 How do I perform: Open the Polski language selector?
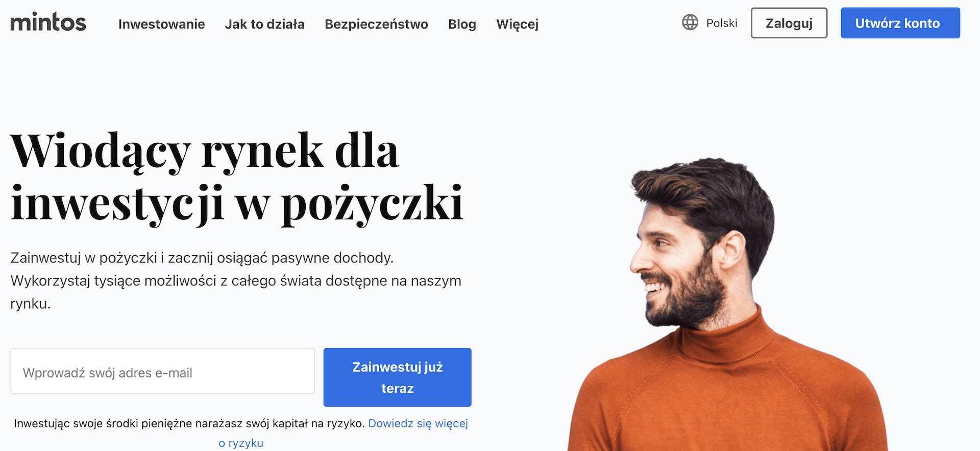(722, 23)
